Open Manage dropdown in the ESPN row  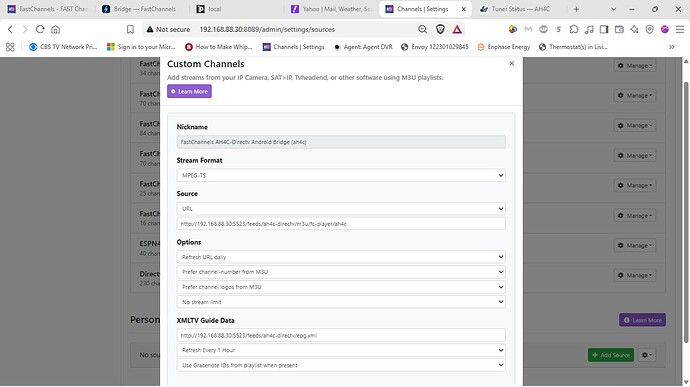click(635, 245)
